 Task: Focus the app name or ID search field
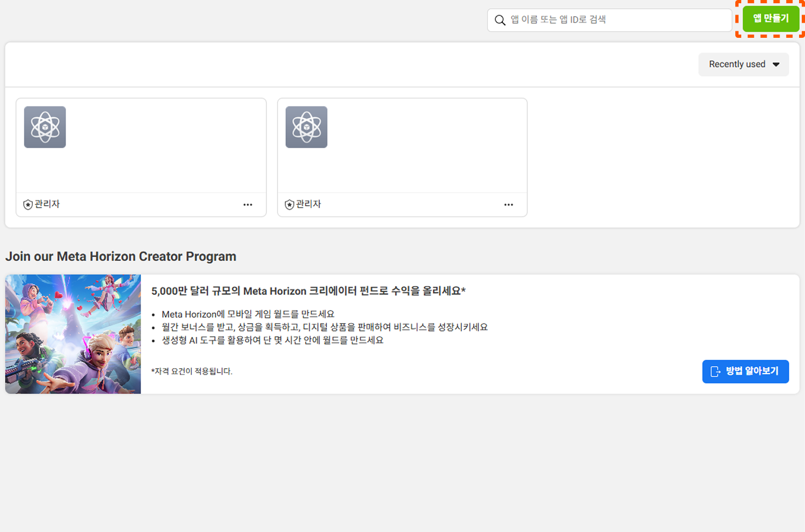pos(609,20)
